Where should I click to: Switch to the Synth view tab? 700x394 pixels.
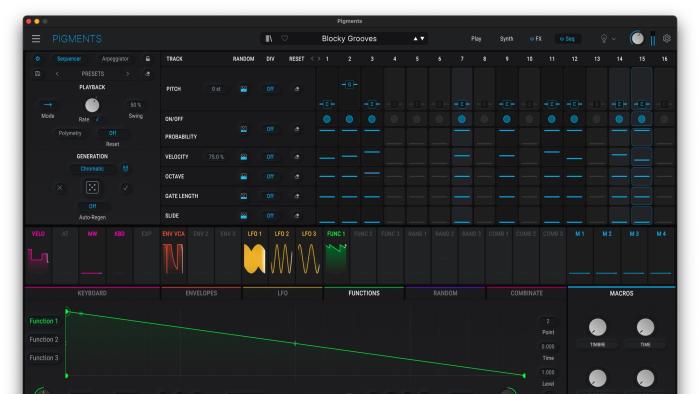pyautogui.click(x=506, y=39)
